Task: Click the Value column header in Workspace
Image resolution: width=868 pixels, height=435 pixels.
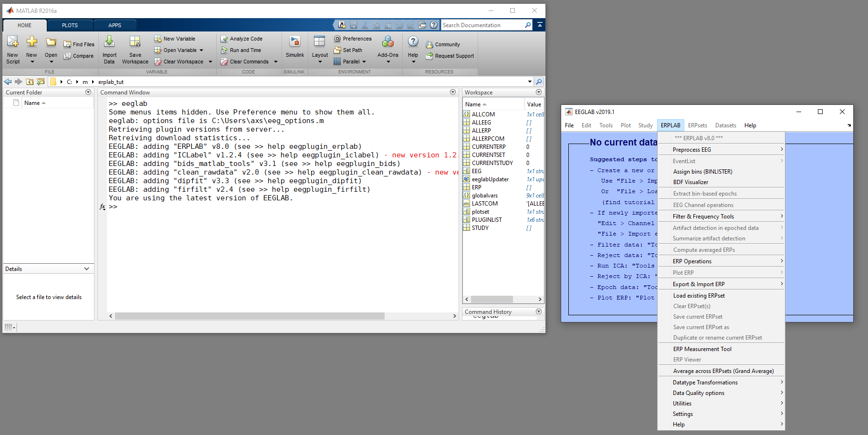Action: coord(534,104)
